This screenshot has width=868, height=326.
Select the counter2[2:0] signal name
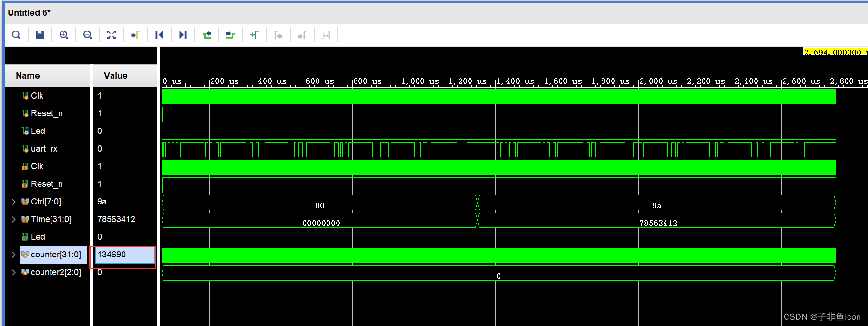tap(56, 272)
